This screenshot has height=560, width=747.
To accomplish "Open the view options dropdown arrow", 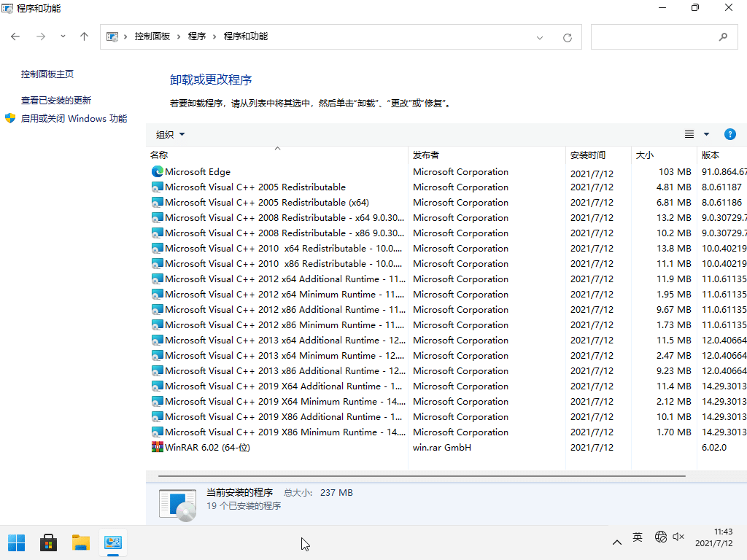I will (x=706, y=134).
